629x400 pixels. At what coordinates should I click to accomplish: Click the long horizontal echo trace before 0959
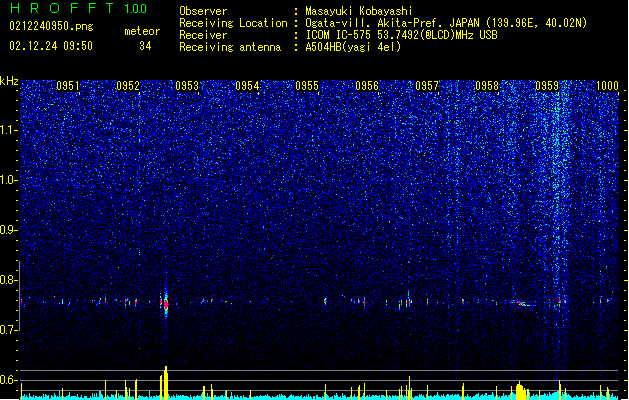[523, 303]
